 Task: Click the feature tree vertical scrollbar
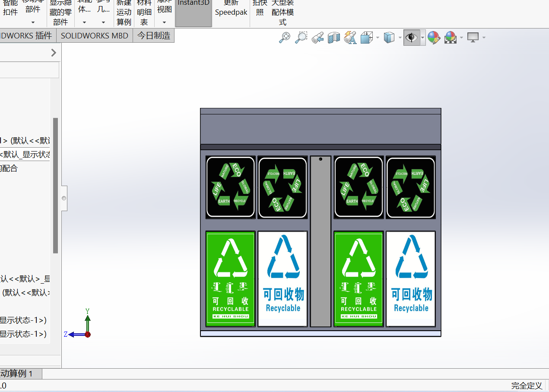pyautogui.click(x=55, y=185)
